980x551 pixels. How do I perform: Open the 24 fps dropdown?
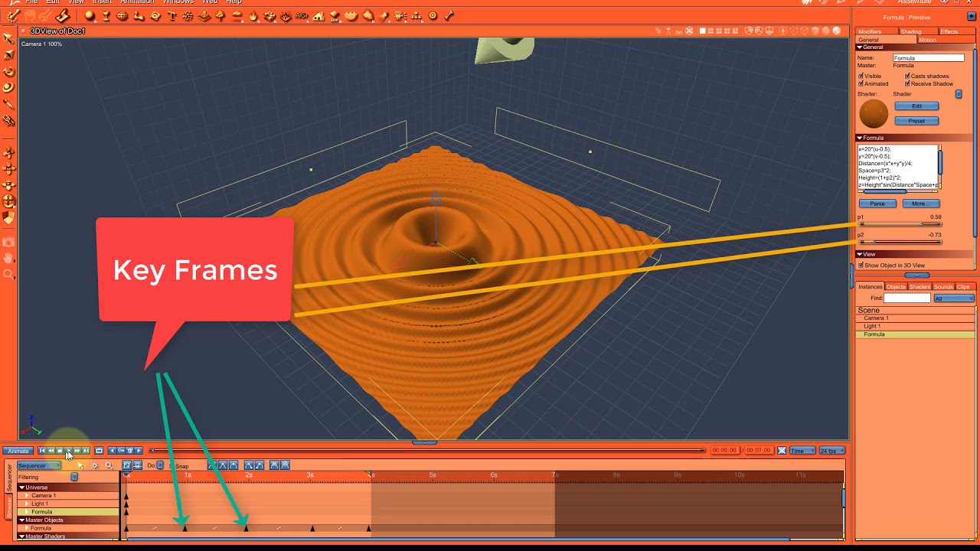click(831, 451)
